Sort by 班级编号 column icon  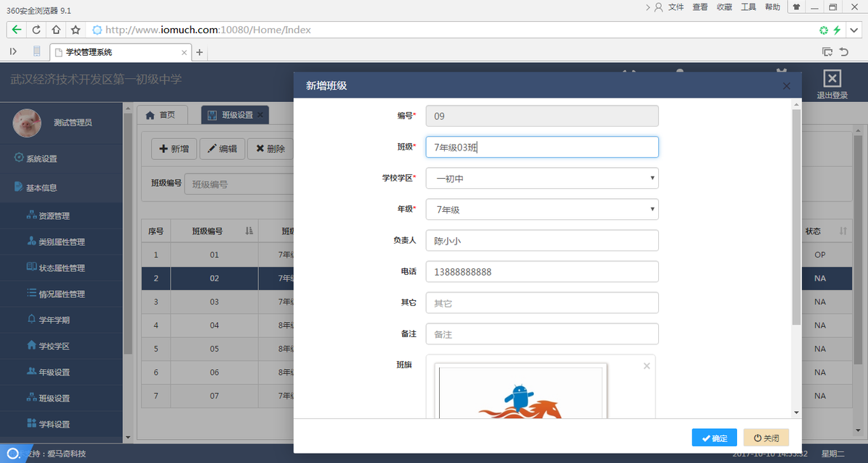pyautogui.click(x=249, y=231)
